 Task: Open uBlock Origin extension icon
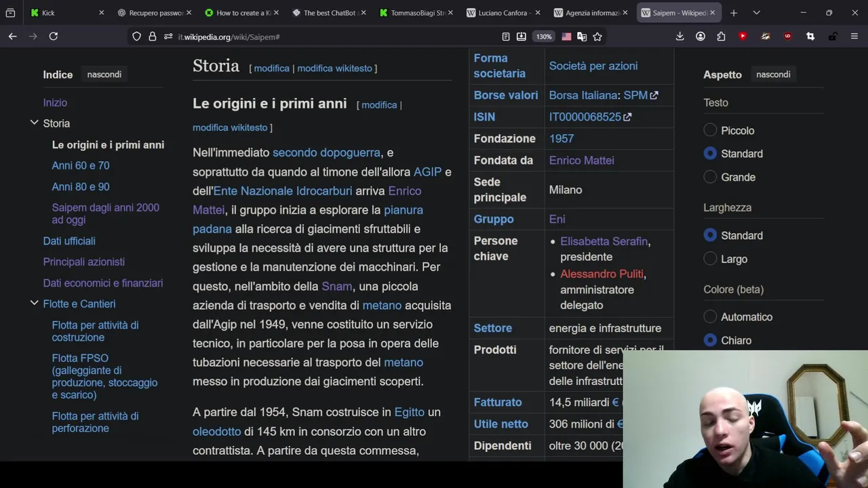[x=787, y=37]
